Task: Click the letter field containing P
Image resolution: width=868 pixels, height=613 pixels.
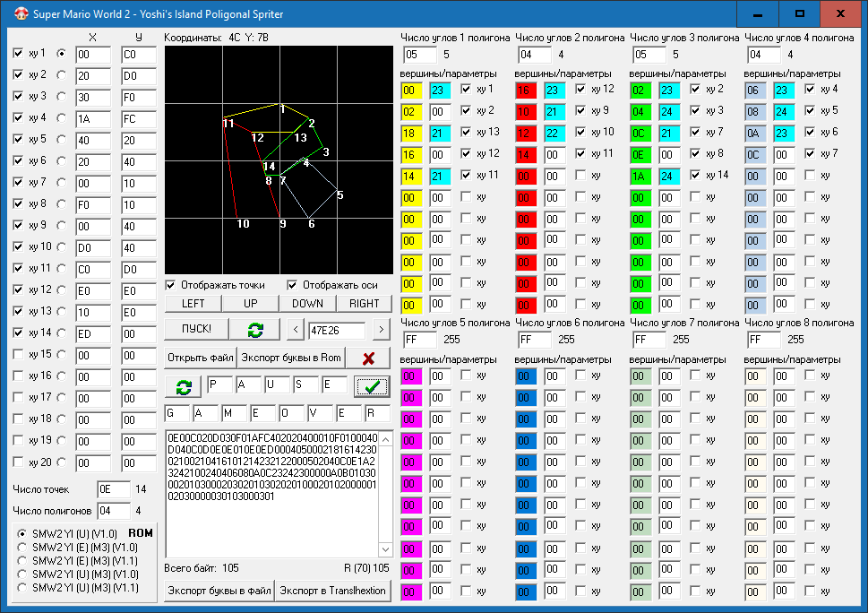Action: tap(219, 384)
